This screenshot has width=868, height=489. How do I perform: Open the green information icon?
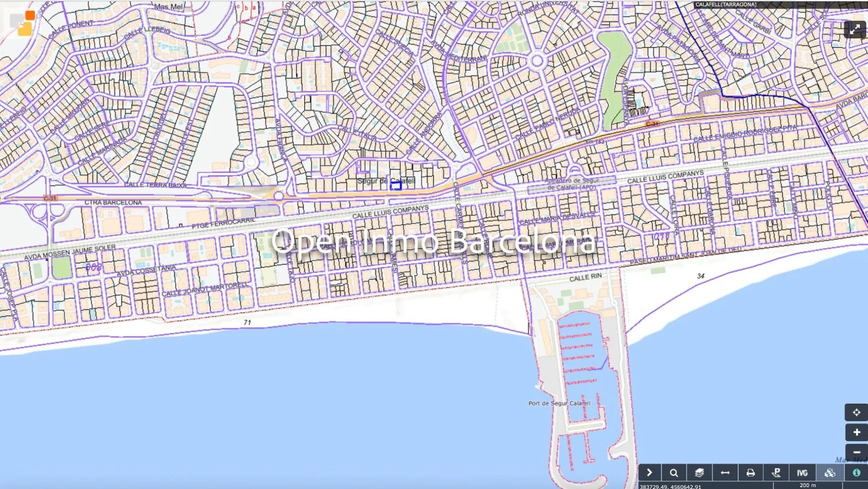click(856, 473)
